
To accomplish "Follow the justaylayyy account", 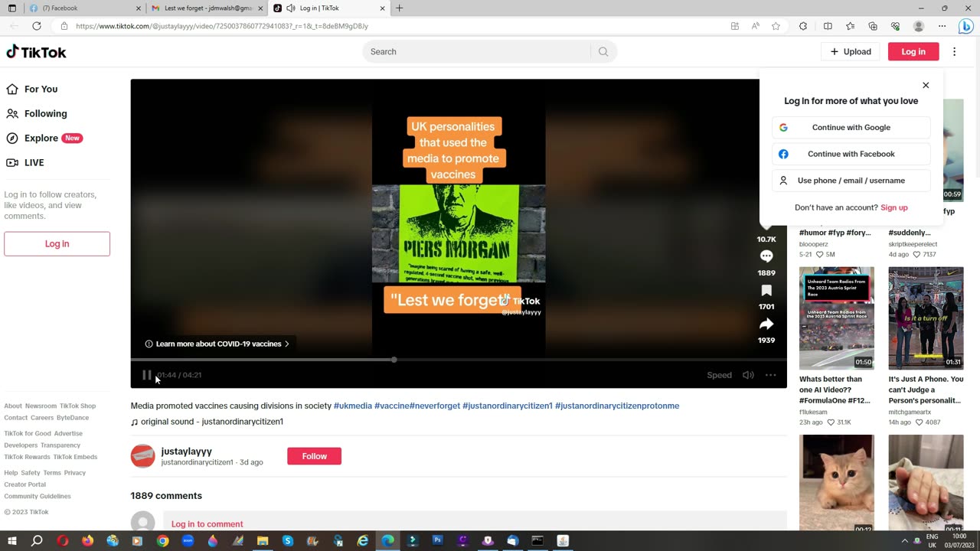I will pyautogui.click(x=314, y=456).
